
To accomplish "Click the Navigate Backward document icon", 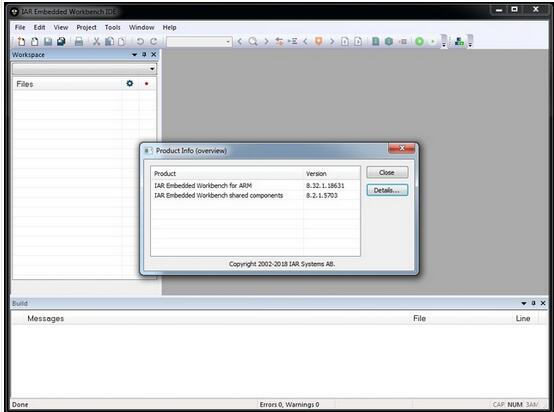I will [345, 42].
